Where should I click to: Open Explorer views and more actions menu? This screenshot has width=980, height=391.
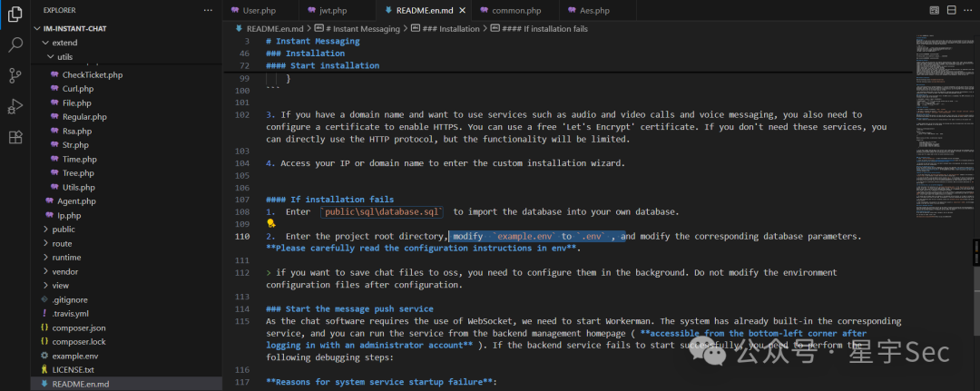(208, 11)
